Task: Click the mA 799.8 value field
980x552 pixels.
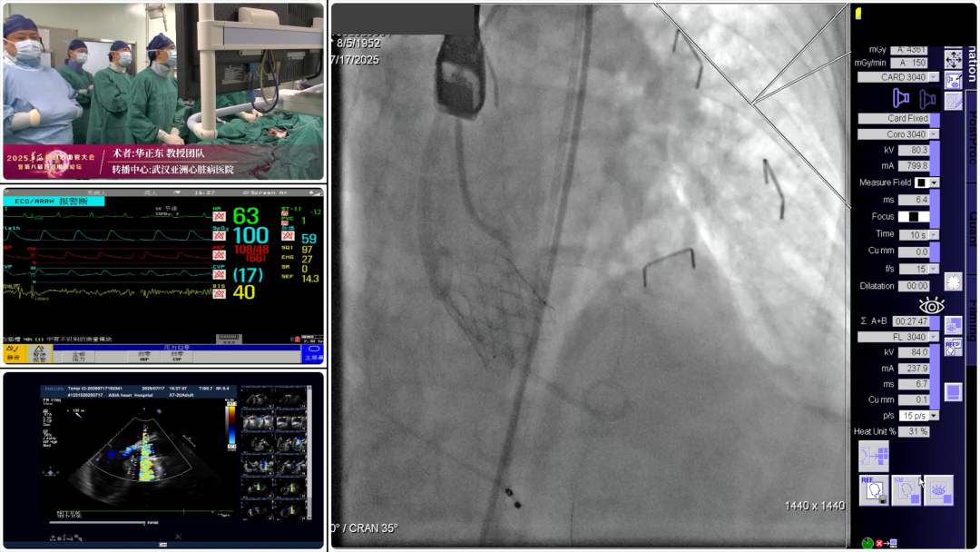Action: (913, 165)
